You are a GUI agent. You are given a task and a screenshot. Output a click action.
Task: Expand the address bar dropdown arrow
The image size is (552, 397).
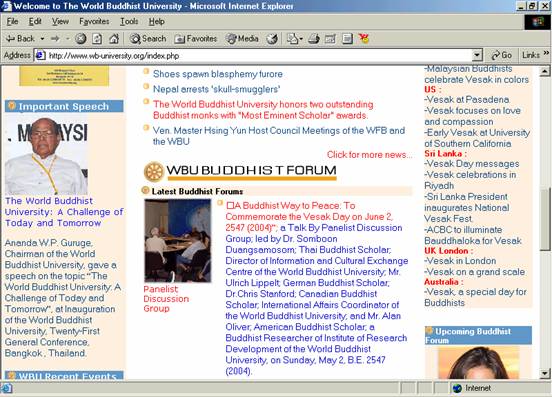[x=477, y=55]
